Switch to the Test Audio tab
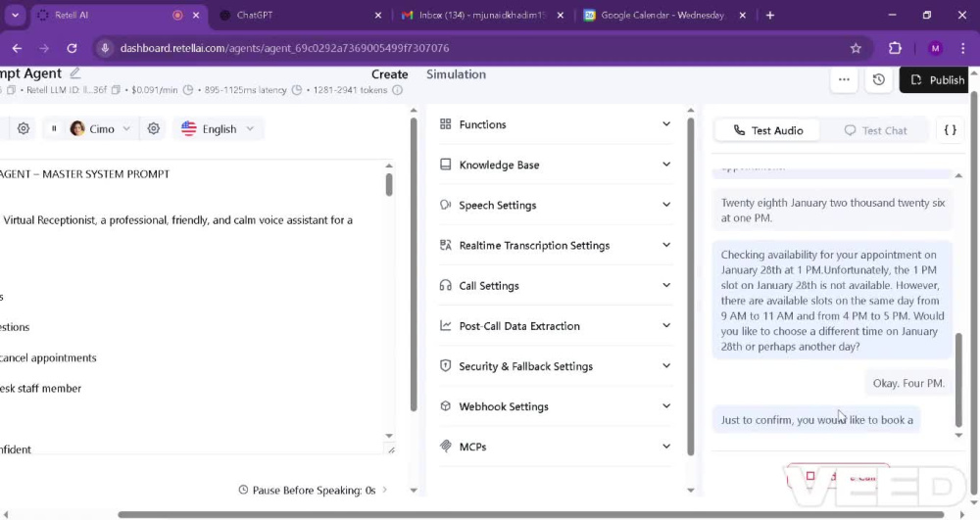980x520 pixels. [767, 130]
